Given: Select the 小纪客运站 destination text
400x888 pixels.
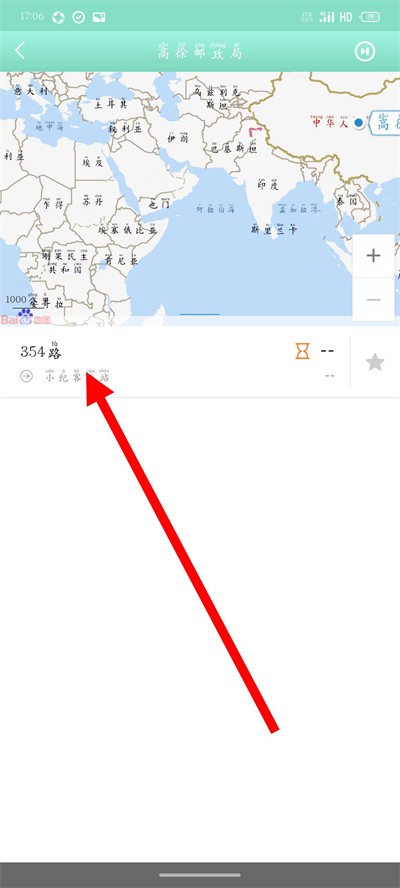Looking at the screenshot, I should coord(77,376).
